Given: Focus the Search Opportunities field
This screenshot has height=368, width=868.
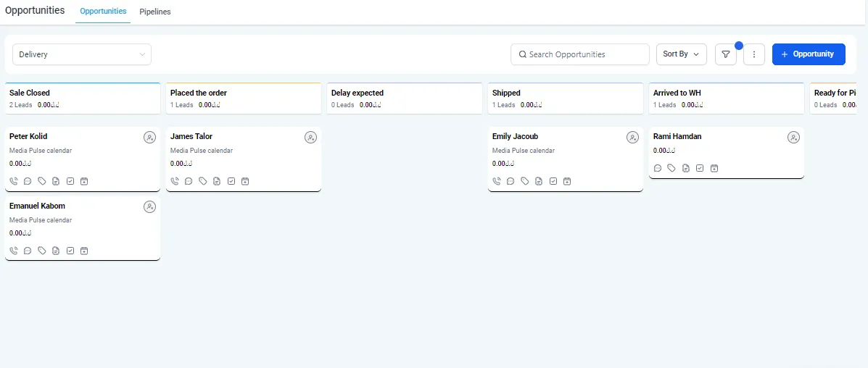Looking at the screenshot, I should (579, 54).
